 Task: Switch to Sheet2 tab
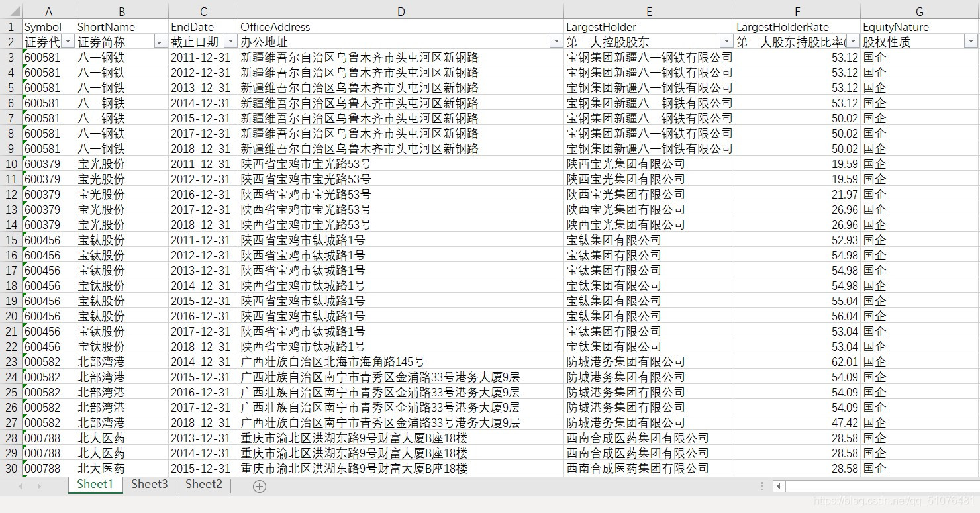point(203,485)
